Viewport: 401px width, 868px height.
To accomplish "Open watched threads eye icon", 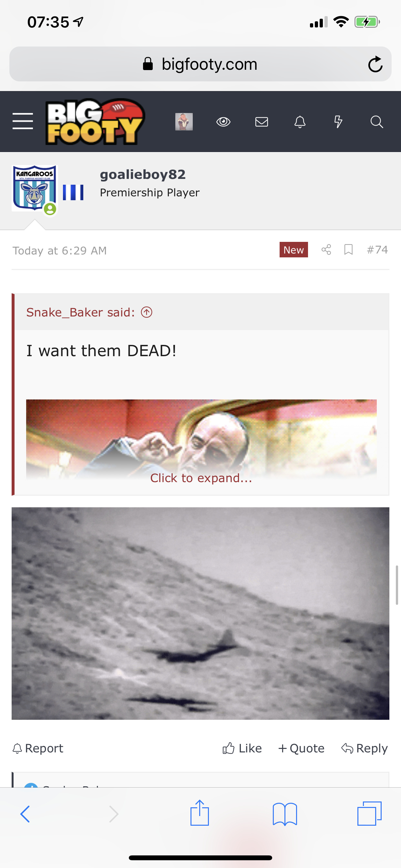I will (223, 122).
